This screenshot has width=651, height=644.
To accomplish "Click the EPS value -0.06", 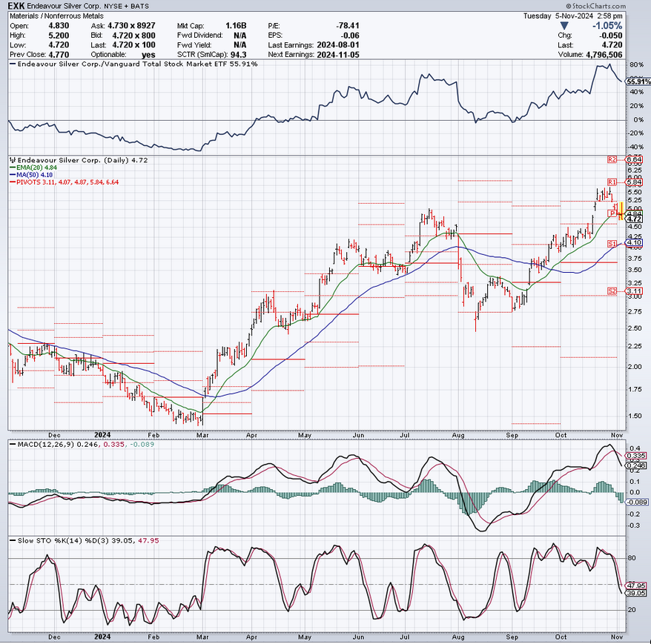I will point(351,36).
